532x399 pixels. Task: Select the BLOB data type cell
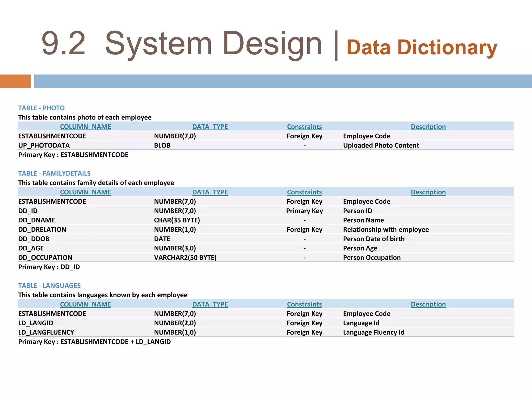click(x=162, y=145)
